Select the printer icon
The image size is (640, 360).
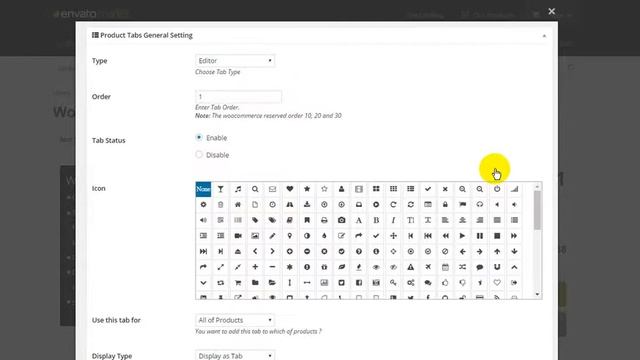tap(324, 220)
